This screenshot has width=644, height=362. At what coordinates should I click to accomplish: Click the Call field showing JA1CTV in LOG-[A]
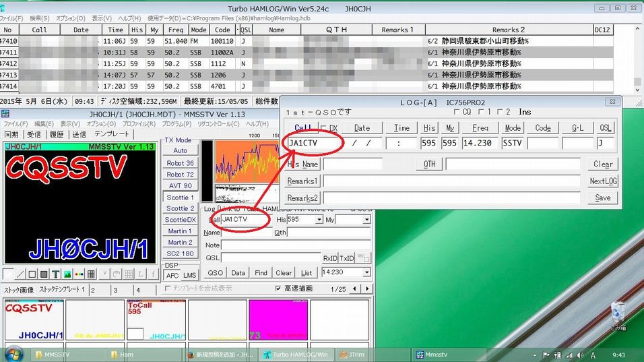(314, 143)
